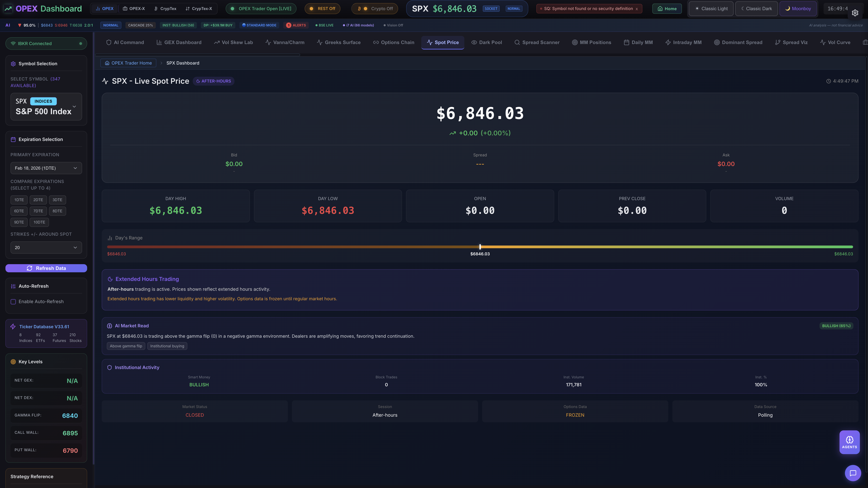Open the Agents assistant panel
Viewport: 868px width, 488px height.
coord(849,442)
